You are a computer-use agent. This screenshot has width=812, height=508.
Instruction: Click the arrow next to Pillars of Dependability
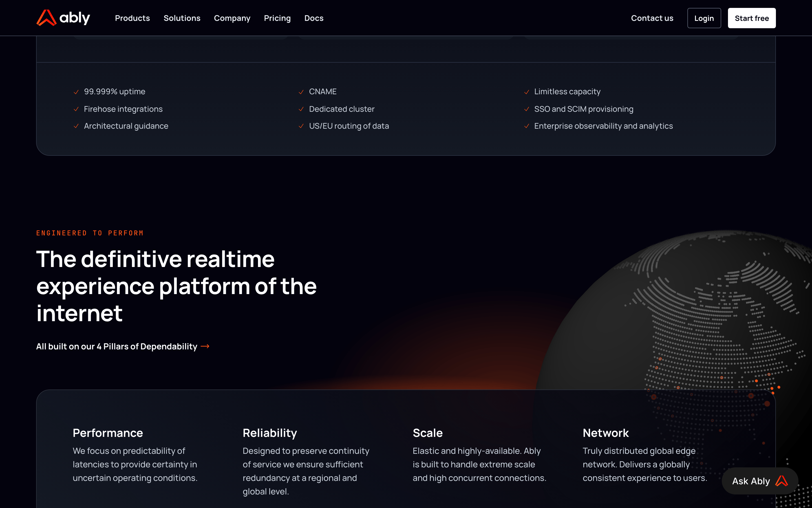tap(205, 346)
